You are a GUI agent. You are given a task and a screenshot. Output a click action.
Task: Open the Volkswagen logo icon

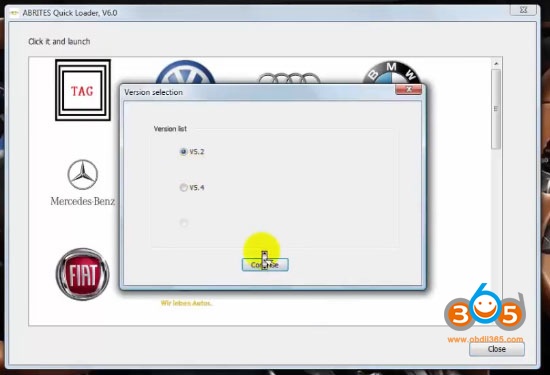[185, 73]
